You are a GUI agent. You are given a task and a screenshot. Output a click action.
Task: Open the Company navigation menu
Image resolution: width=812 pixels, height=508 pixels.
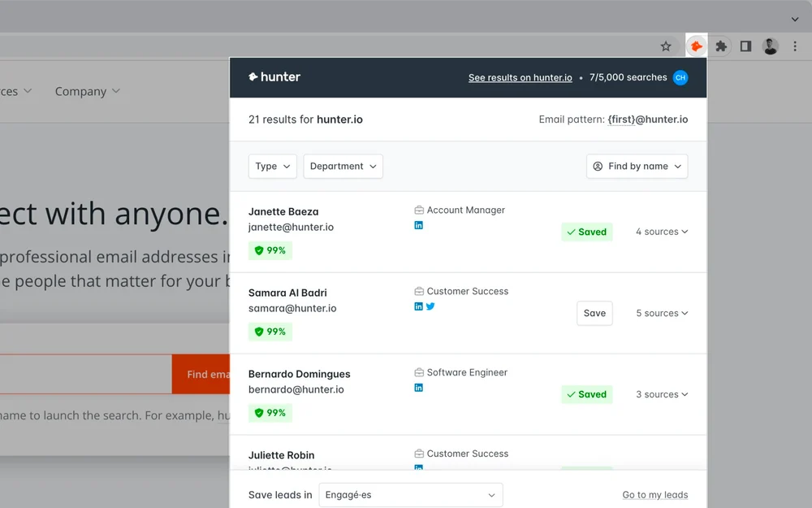coord(87,91)
